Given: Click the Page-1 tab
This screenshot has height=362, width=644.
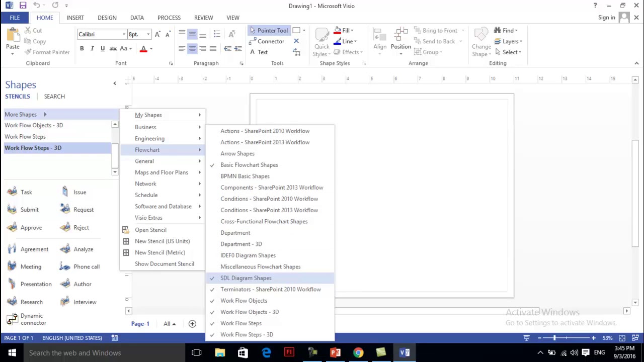Looking at the screenshot, I should (x=140, y=324).
